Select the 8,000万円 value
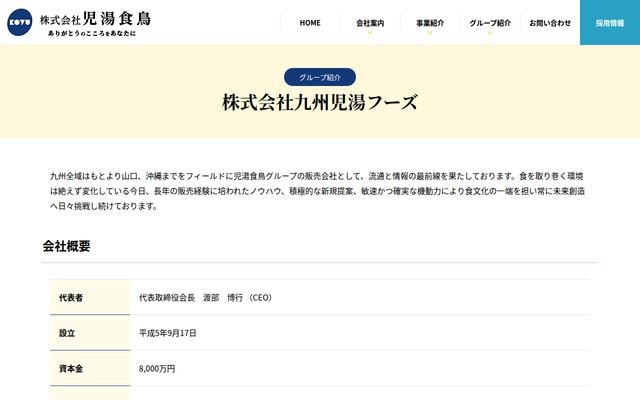Image resolution: width=640 pixels, height=400 pixels. coord(157,369)
